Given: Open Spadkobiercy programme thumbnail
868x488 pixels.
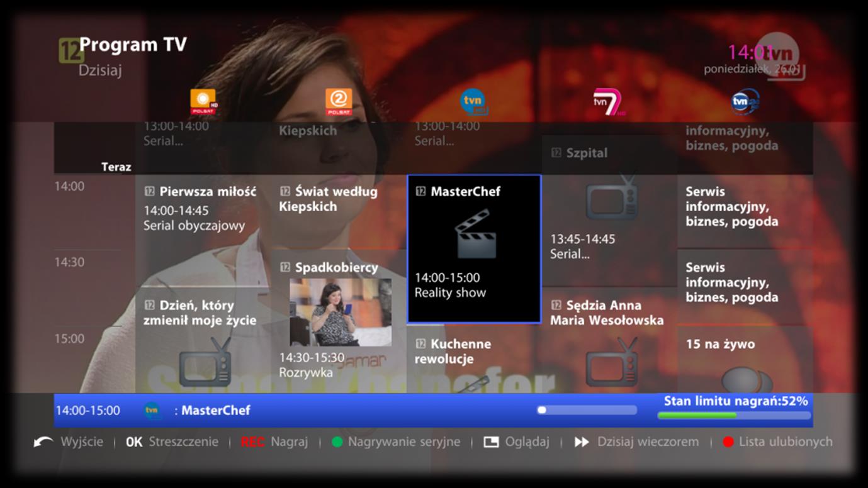Looking at the screenshot, I should tap(341, 313).
